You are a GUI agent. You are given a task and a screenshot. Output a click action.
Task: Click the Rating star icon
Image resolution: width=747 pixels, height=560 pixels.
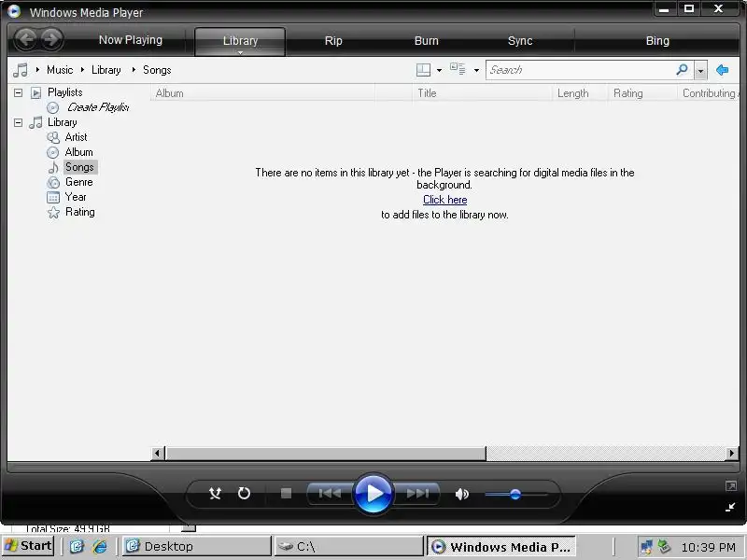[53, 213]
